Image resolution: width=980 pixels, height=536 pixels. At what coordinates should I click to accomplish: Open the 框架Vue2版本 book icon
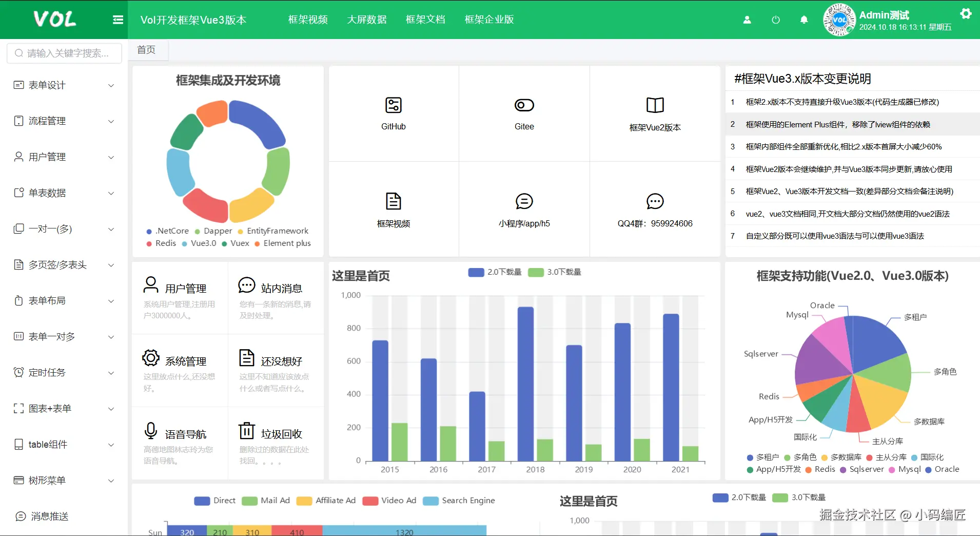(x=655, y=105)
